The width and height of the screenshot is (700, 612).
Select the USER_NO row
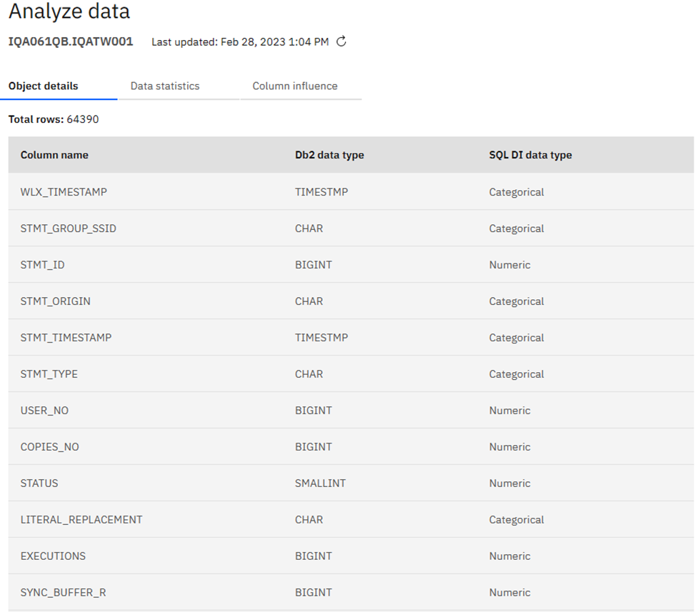(x=44, y=411)
